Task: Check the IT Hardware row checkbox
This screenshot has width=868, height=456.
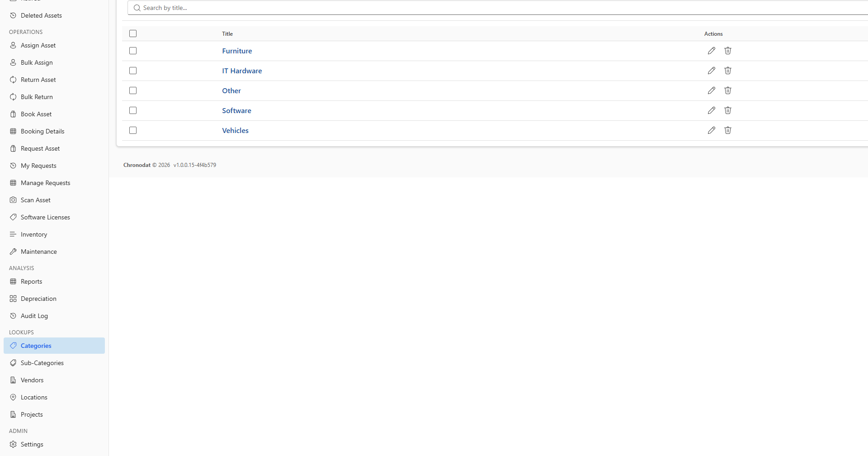Action: click(133, 71)
